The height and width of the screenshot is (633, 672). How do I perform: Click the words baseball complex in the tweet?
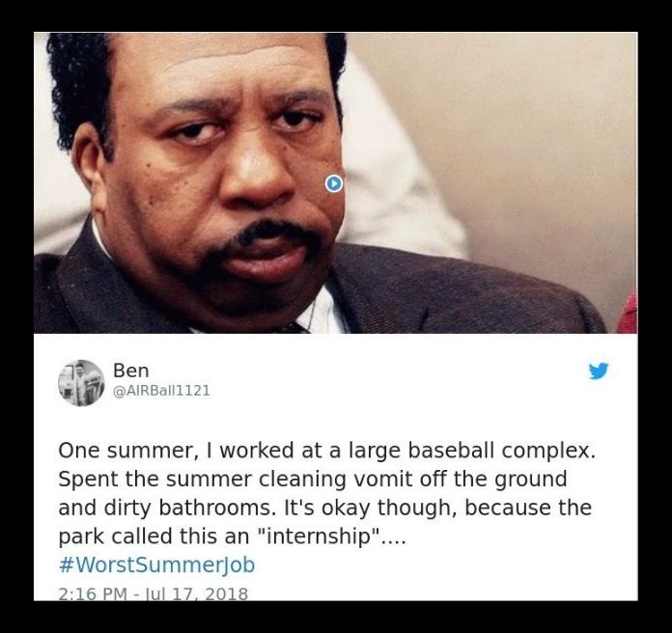pyautogui.click(x=501, y=451)
